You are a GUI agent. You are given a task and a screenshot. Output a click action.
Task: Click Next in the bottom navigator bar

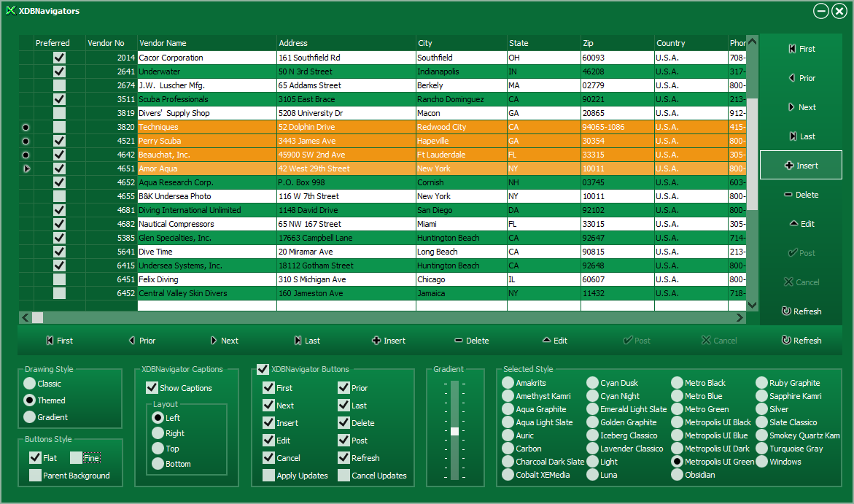(224, 341)
